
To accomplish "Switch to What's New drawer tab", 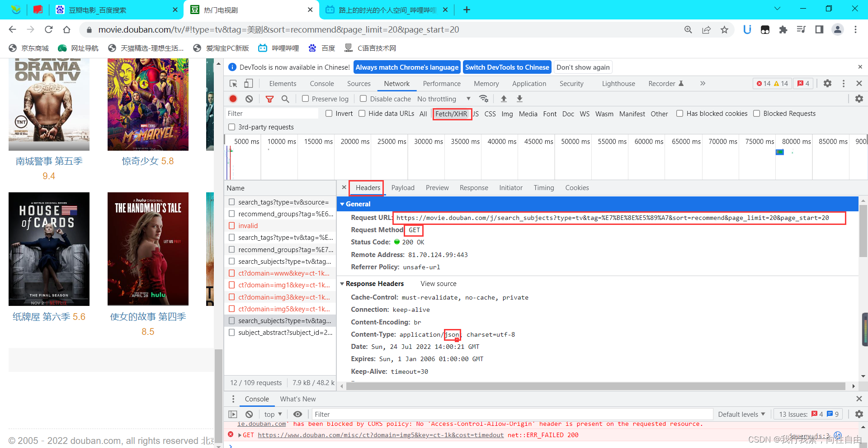I will (x=297, y=399).
